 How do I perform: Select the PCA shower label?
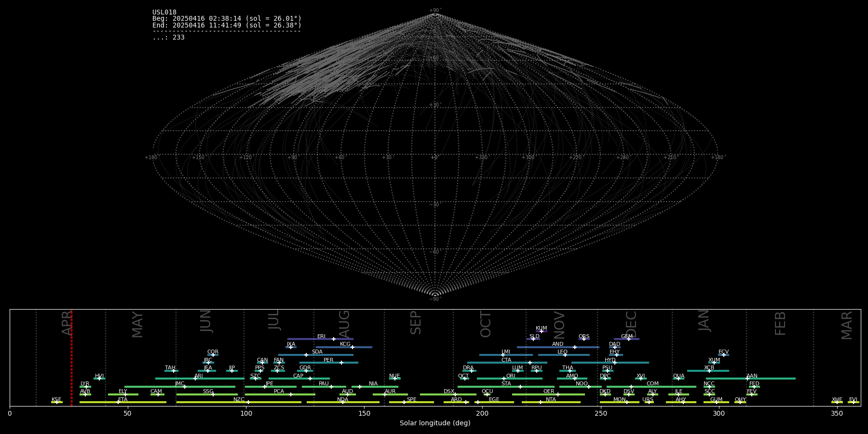pyautogui.click(x=279, y=392)
